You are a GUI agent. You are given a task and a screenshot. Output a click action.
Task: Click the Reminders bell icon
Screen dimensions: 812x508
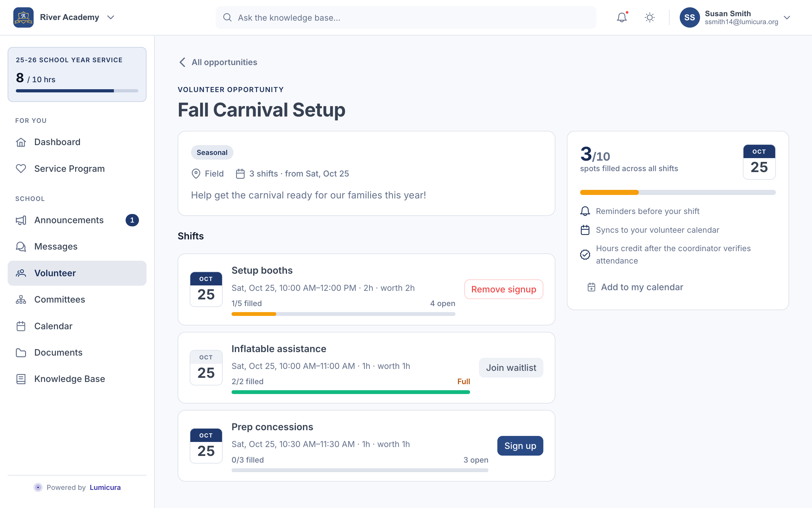pyautogui.click(x=585, y=211)
